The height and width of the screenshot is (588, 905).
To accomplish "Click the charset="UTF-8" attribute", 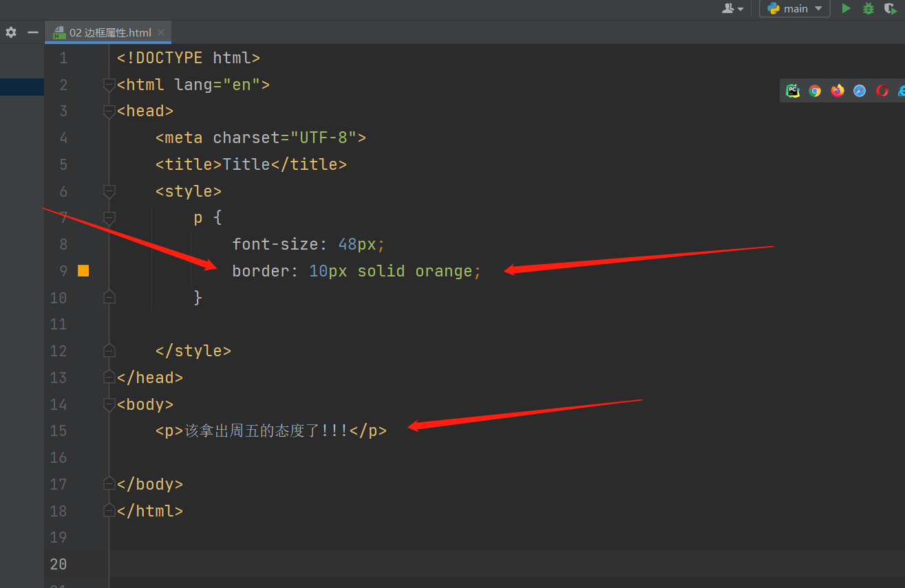I will click(285, 138).
